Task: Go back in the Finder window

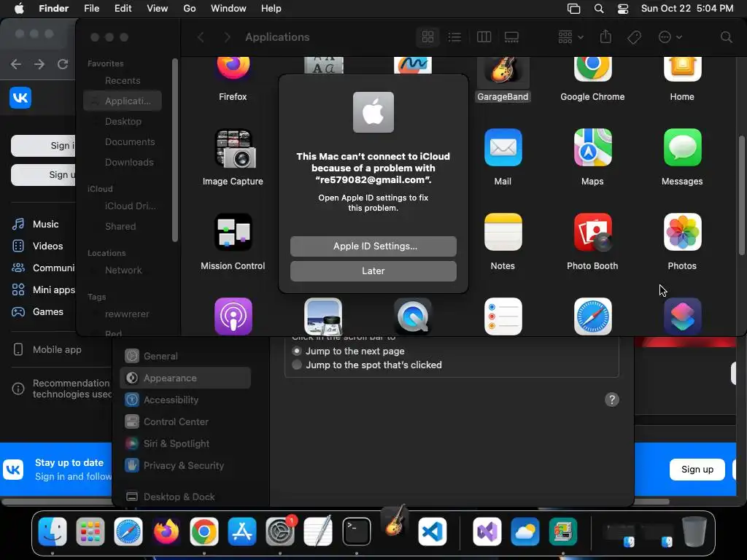Action: [x=201, y=37]
